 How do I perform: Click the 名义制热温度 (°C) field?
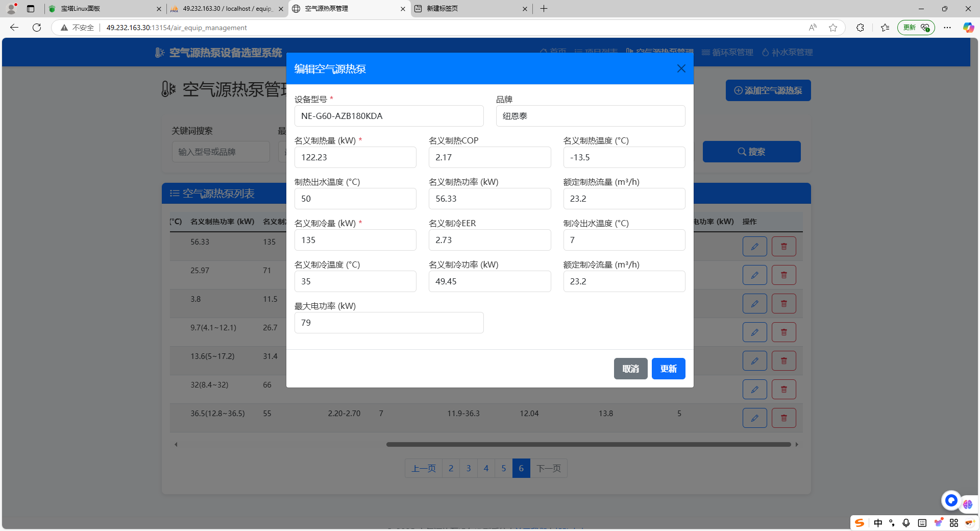click(x=624, y=157)
